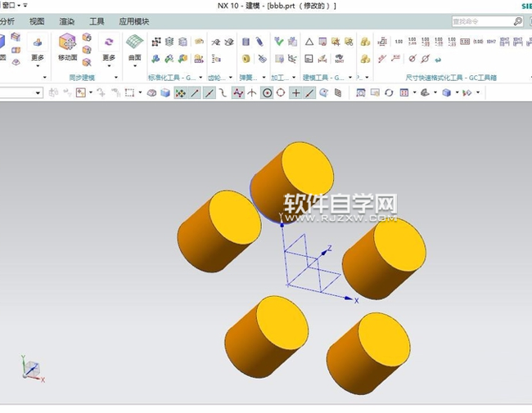Click the blue shaded cube icon in selection bar
This screenshot has height=413, width=532.
(165, 92)
